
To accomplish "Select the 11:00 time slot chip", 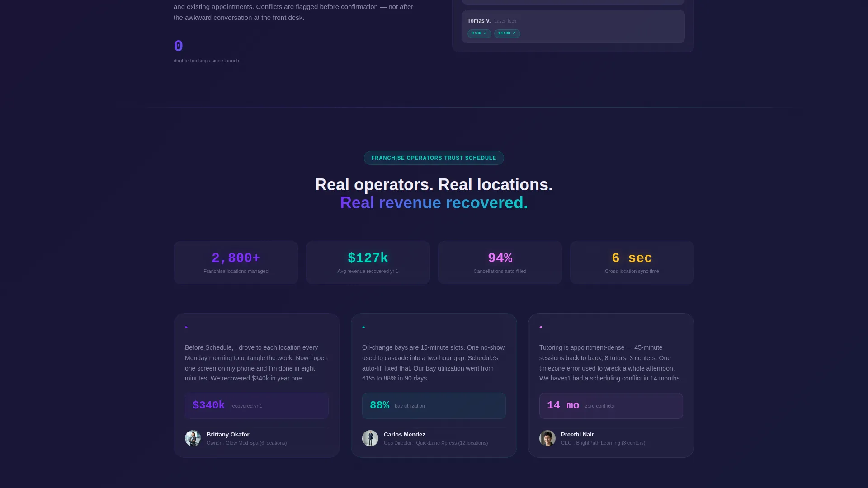I will (507, 33).
